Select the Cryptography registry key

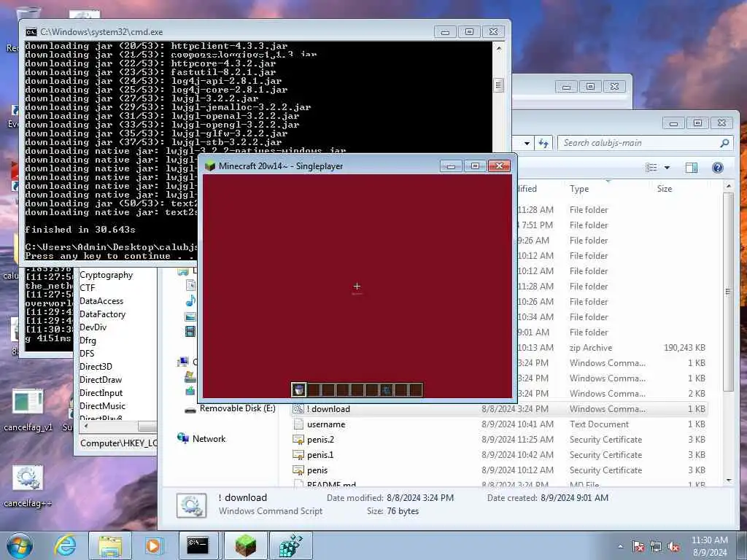click(106, 275)
